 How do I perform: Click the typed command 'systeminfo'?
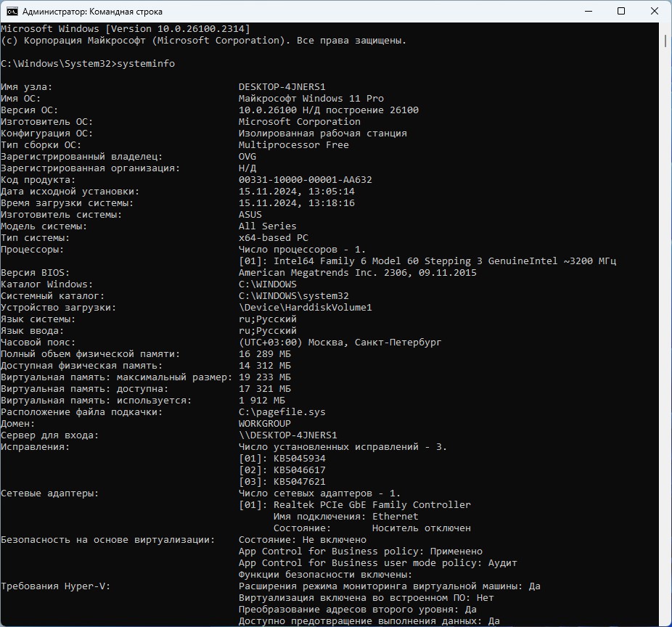tap(146, 63)
